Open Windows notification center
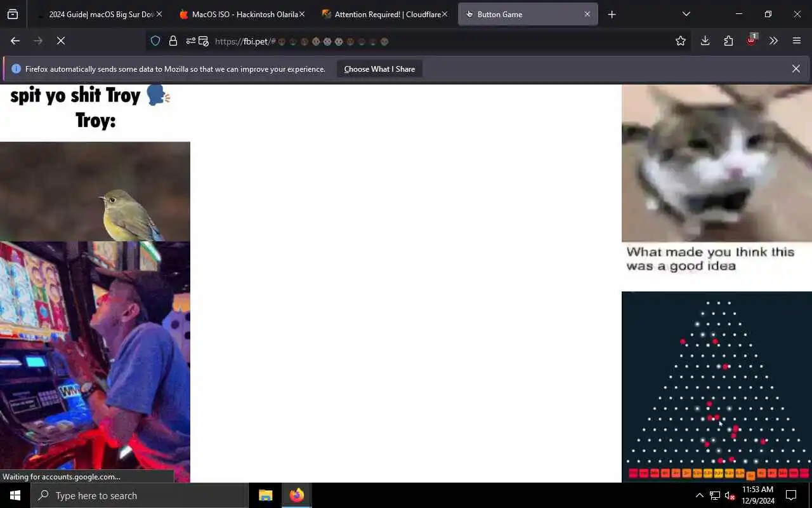The width and height of the screenshot is (812, 508). (791, 495)
